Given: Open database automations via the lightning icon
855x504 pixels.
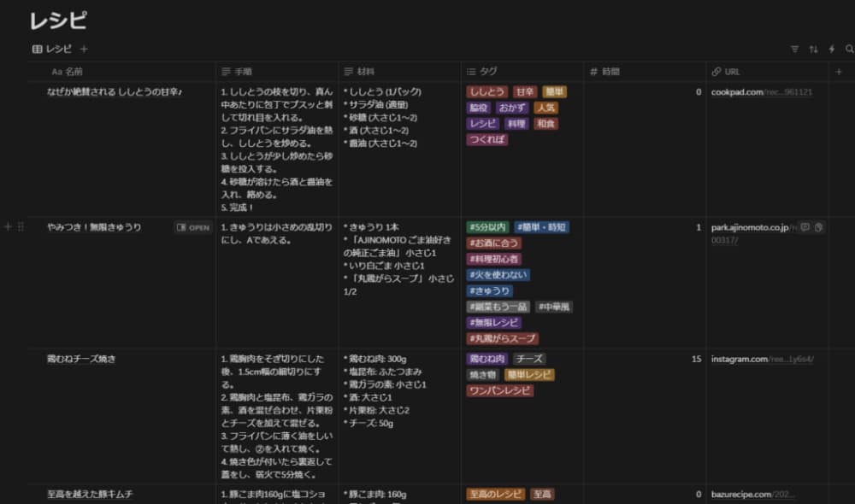Looking at the screenshot, I should pos(833,49).
